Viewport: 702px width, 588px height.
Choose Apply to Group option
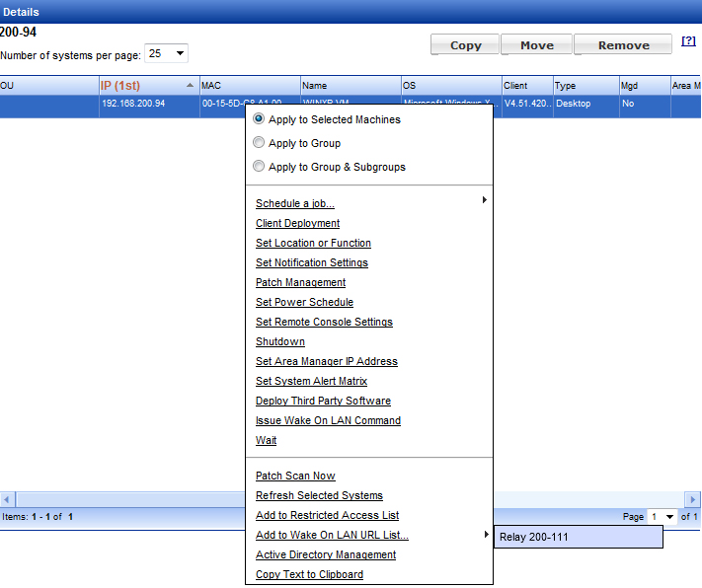[259, 143]
